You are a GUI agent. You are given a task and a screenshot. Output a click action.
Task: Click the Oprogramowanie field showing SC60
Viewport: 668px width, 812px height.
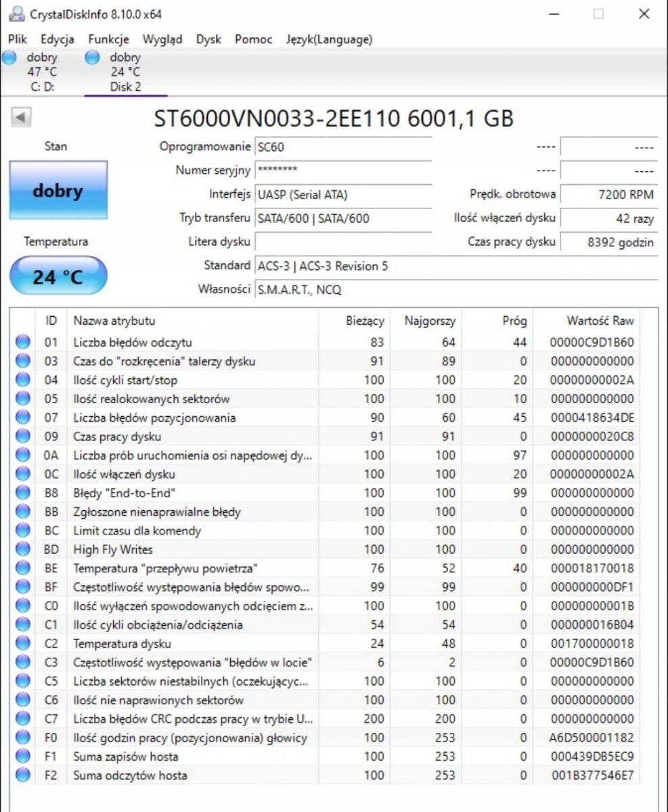(343, 147)
